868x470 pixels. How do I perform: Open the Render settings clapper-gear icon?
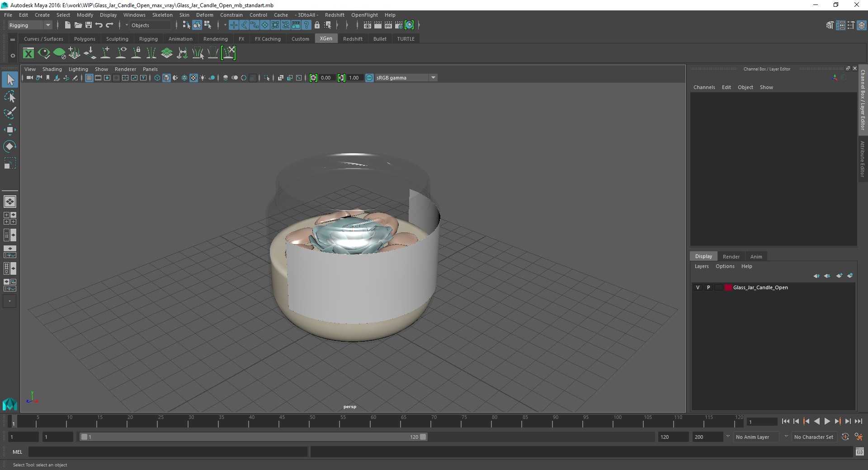pyautogui.click(x=398, y=25)
